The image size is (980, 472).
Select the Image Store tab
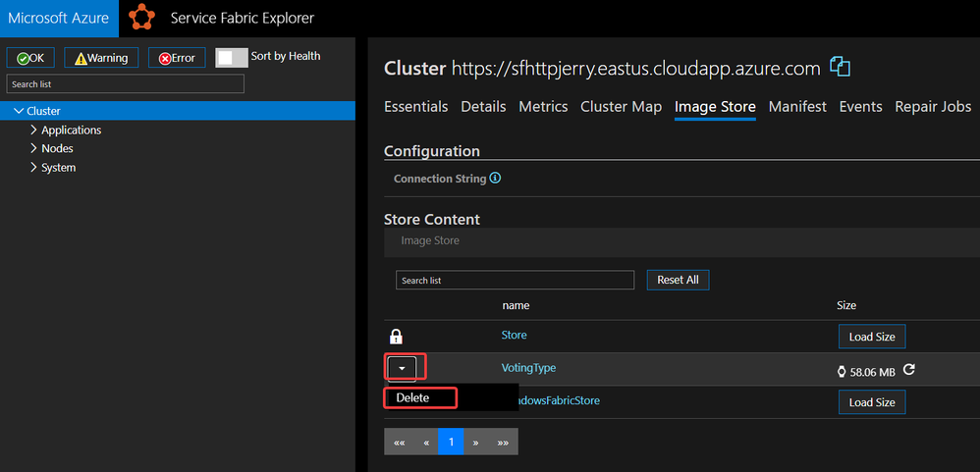click(x=715, y=107)
